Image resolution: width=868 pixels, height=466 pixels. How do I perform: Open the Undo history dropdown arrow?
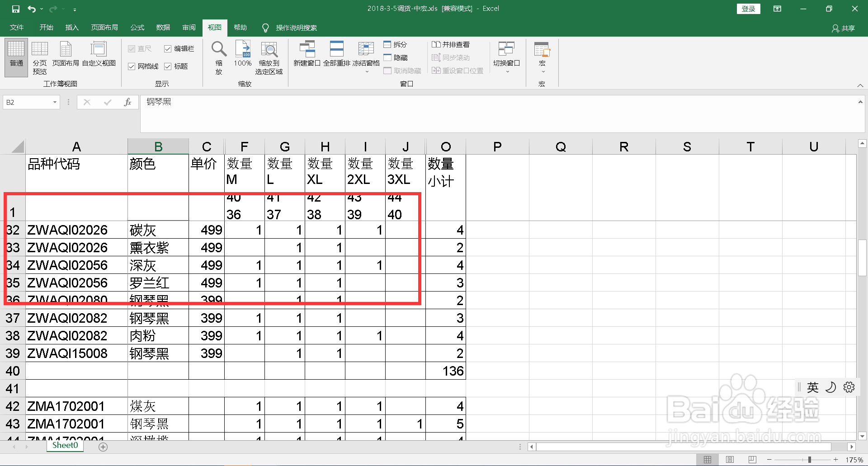[42, 9]
